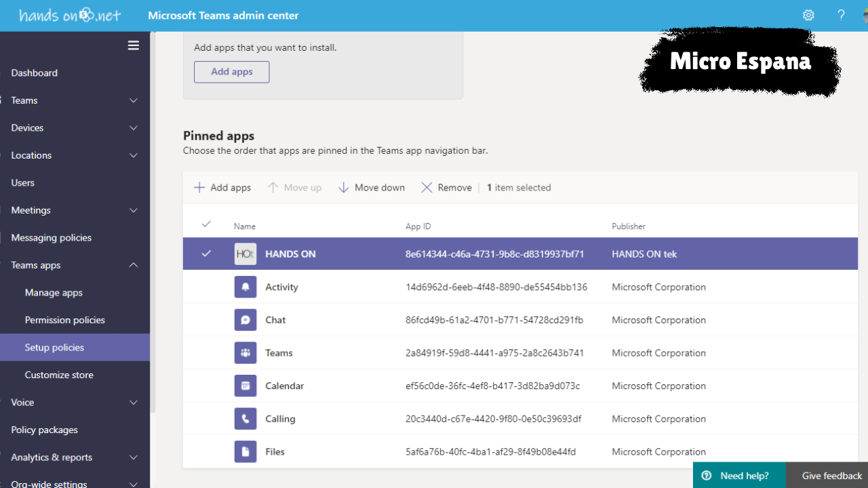Screen dimensions: 868x488
Task: Click the Files document app icon
Action: click(x=245, y=451)
